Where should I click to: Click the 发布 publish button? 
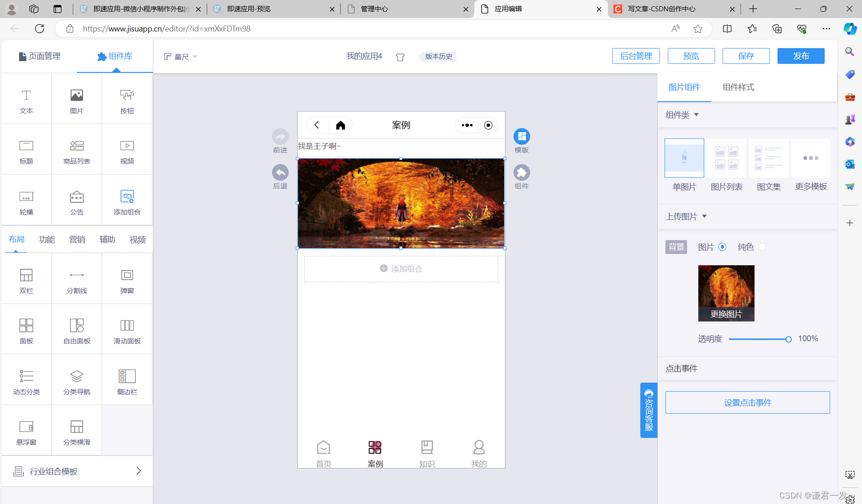(801, 56)
